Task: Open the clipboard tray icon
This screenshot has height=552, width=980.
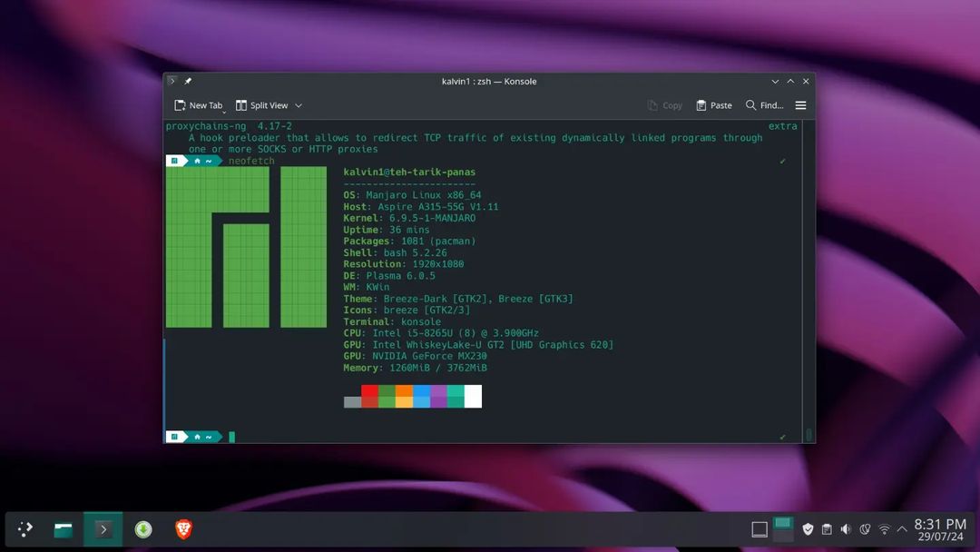Action: point(827,529)
